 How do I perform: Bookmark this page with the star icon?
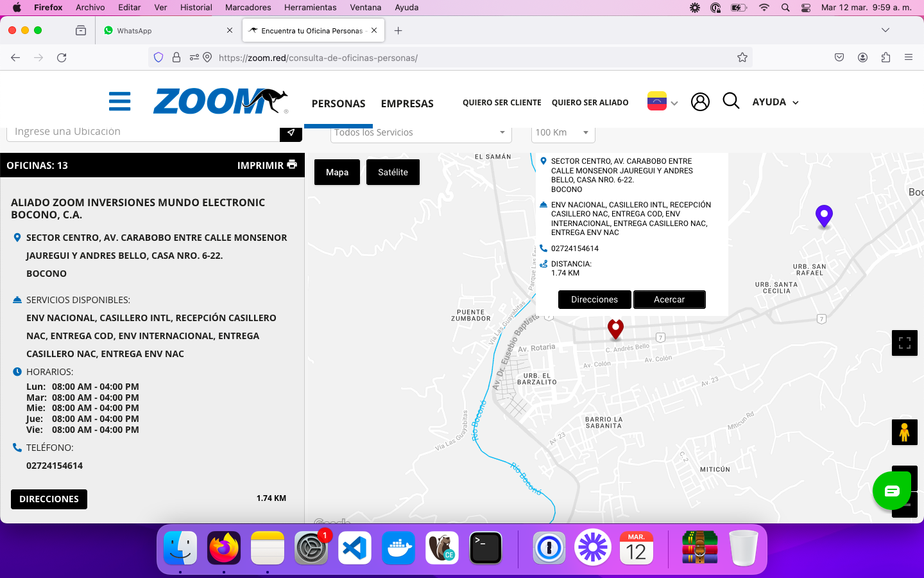coord(742,58)
